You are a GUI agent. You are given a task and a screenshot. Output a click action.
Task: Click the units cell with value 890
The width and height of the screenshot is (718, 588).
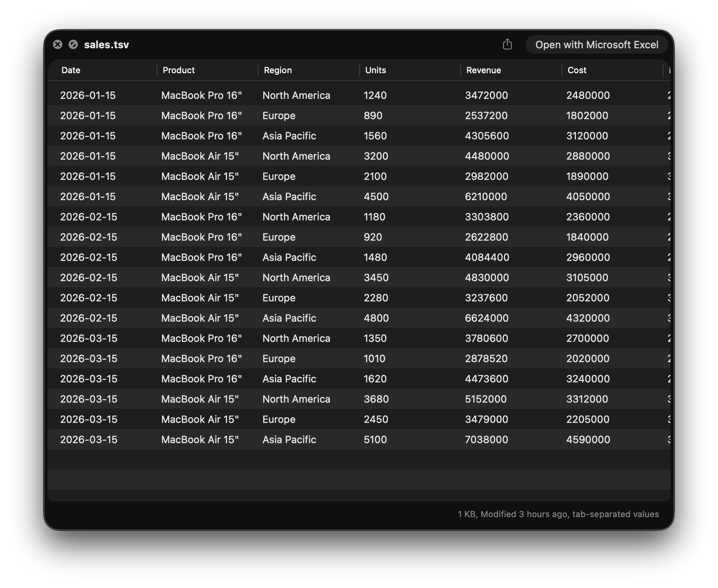click(373, 116)
